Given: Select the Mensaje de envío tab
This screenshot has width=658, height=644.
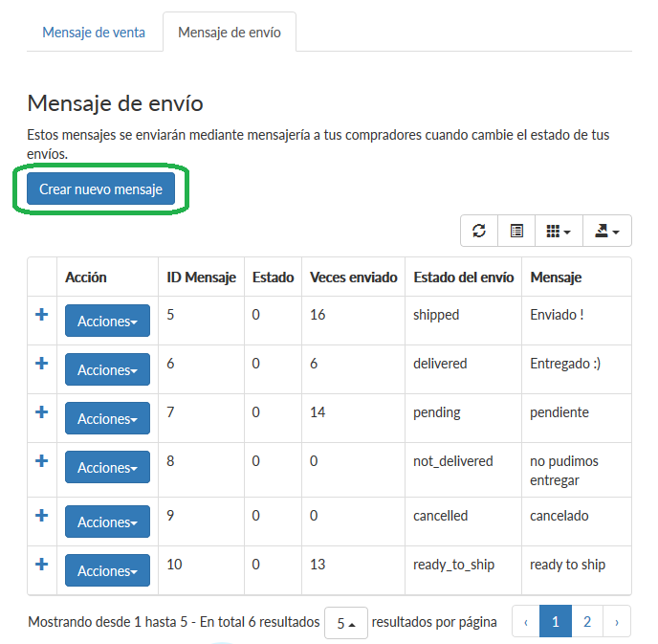Looking at the screenshot, I should tap(230, 33).
